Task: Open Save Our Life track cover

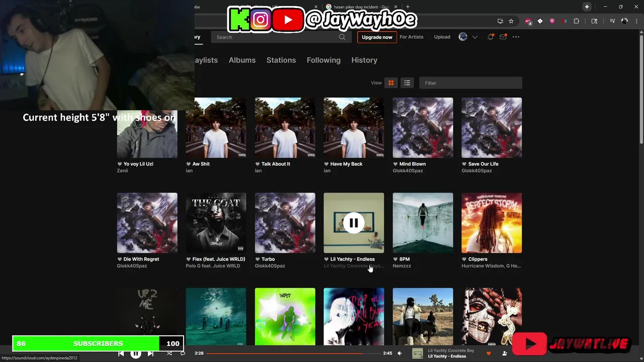Action: (492, 128)
